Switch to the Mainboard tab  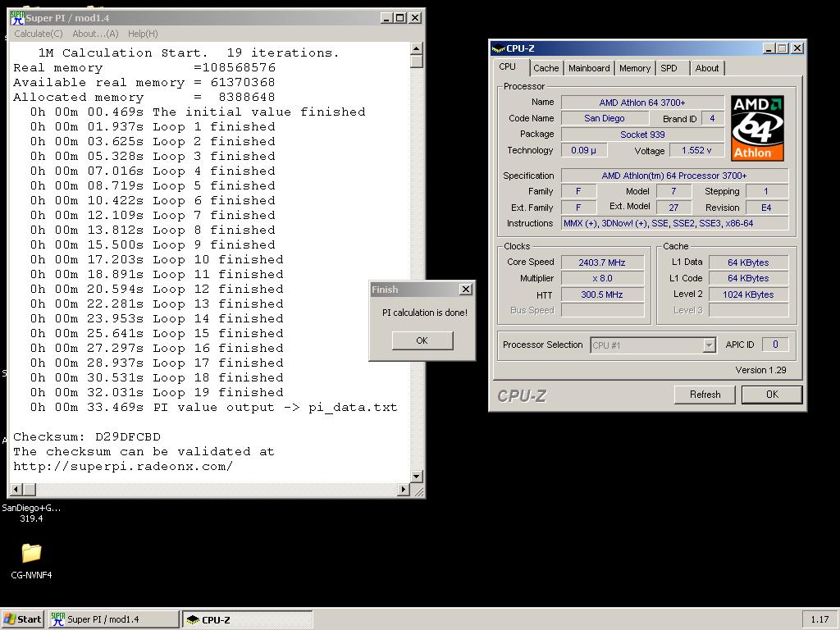(589, 68)
